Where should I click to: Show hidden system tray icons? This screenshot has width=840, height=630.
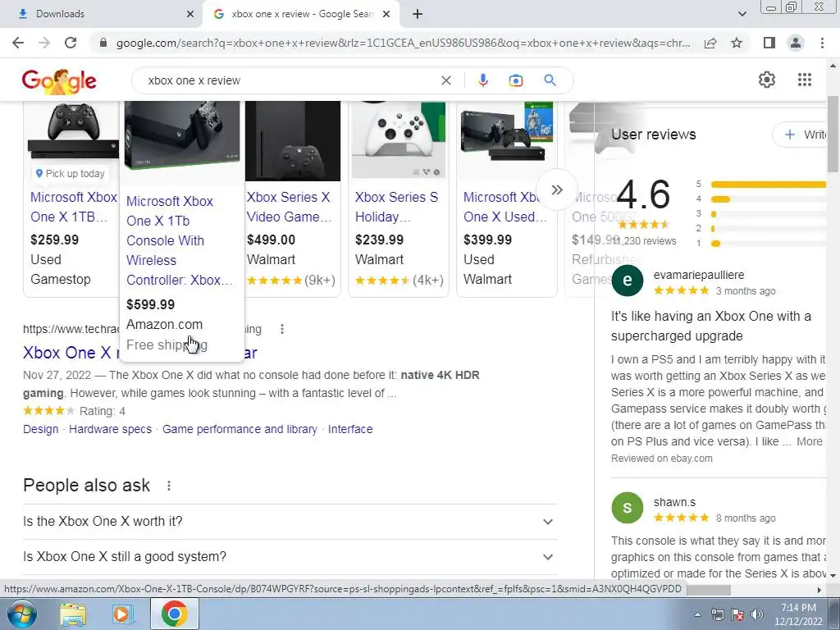(697, 614)
